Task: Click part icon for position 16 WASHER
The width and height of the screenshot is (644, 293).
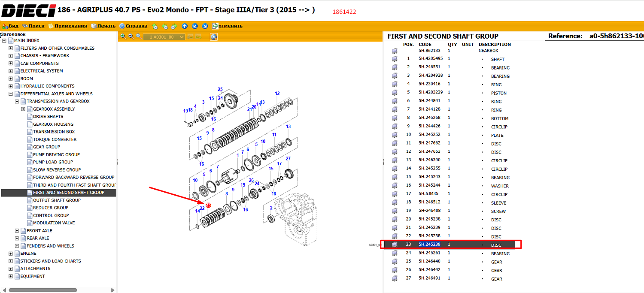Action: 395,186
